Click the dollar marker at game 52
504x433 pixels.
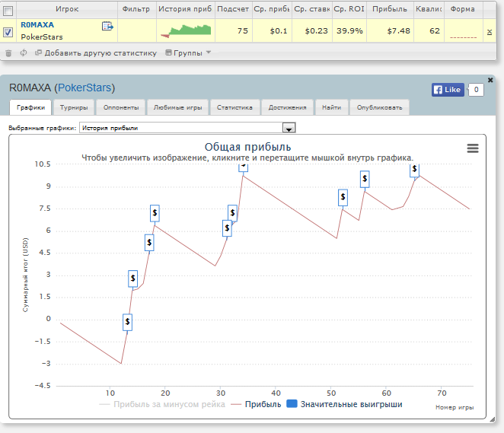coord(343,197)
